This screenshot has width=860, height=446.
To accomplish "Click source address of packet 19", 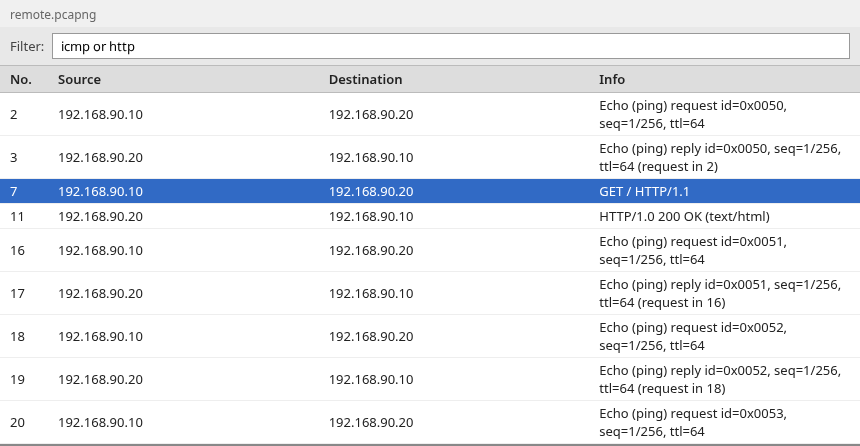I will click(x=100, y=379).
